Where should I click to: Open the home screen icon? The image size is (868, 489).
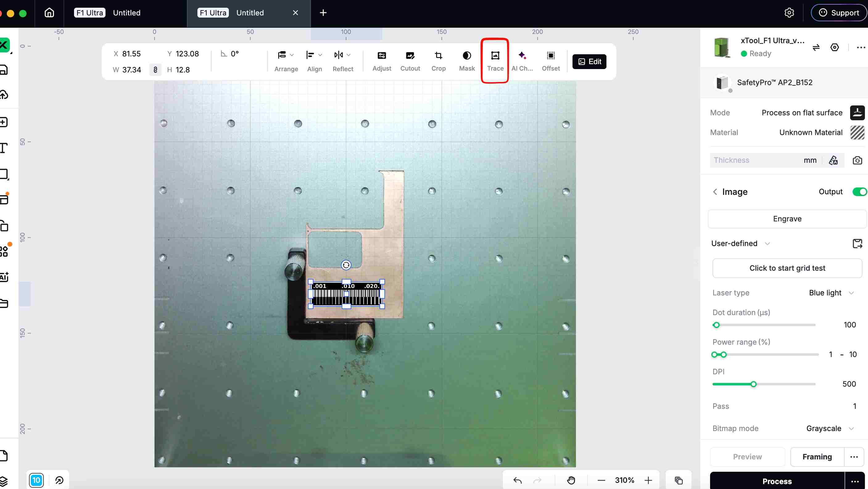coord(49,13)
